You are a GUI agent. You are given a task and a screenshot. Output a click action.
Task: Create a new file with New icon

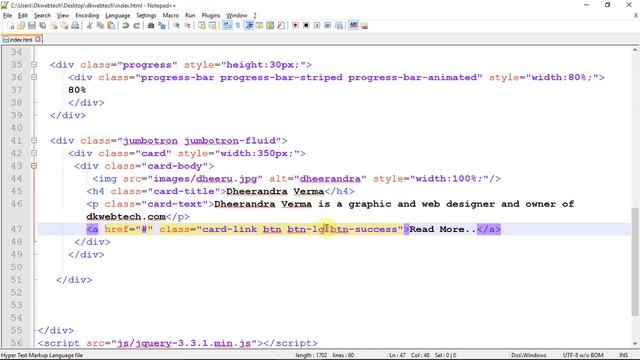pyautogui.click(x=11, y=26)
